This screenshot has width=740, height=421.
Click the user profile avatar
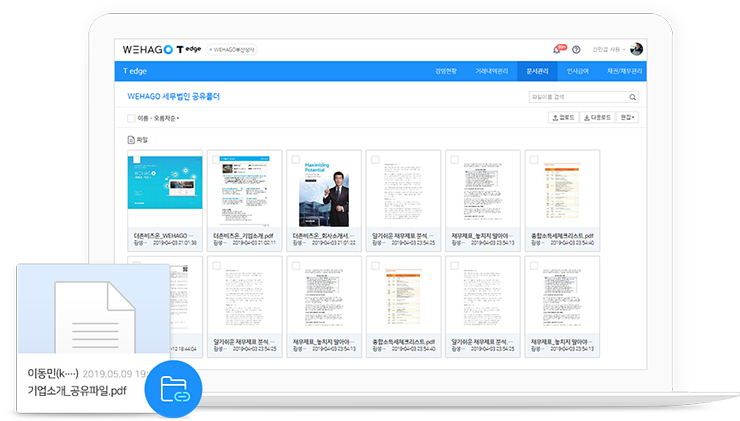coord(637,49)
